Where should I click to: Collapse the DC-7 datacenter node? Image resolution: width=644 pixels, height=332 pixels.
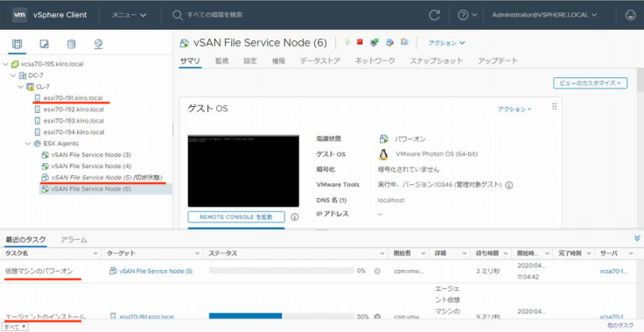(13, 75)
